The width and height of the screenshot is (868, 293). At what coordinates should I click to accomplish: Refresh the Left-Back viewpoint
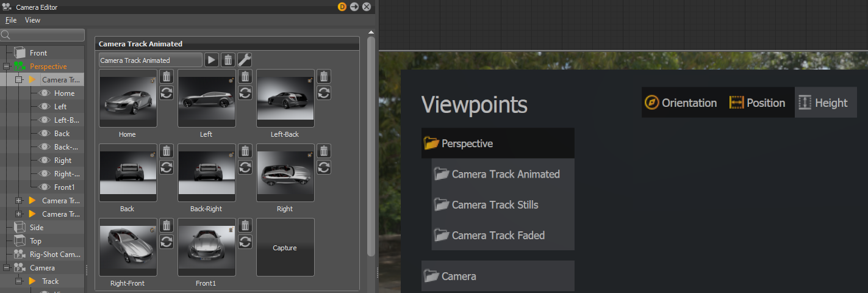324,93
